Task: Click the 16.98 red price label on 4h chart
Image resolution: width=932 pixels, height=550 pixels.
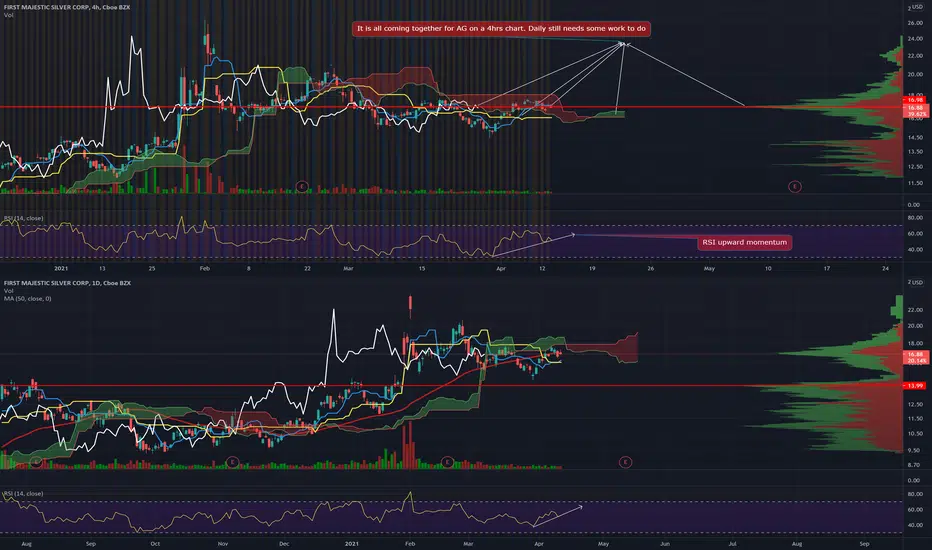Action: (915, 100)
